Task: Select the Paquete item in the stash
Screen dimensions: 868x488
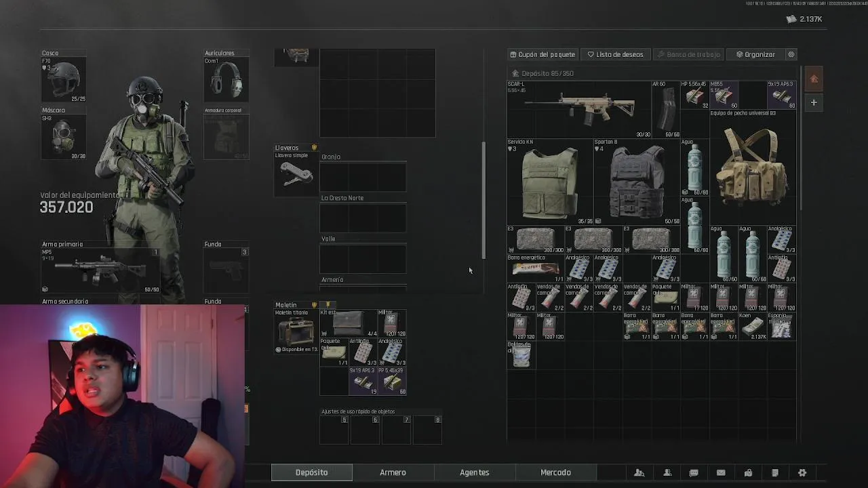Action: coord(666,297)
